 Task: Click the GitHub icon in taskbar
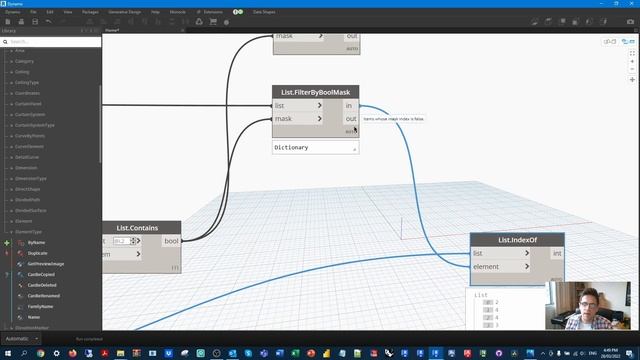coord(499,353)
